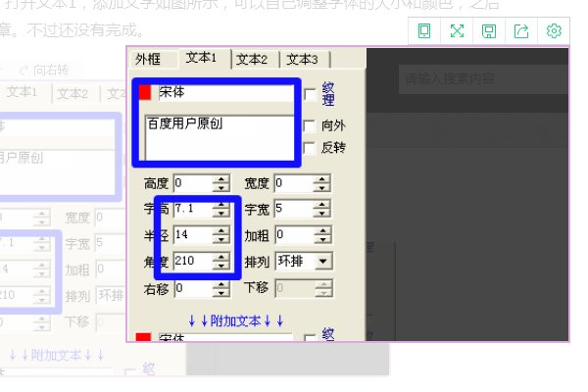Decrease 宽度 with down arrow
Image resolution: width=588 pixels, height=392 pixels.
pos(322,188)
